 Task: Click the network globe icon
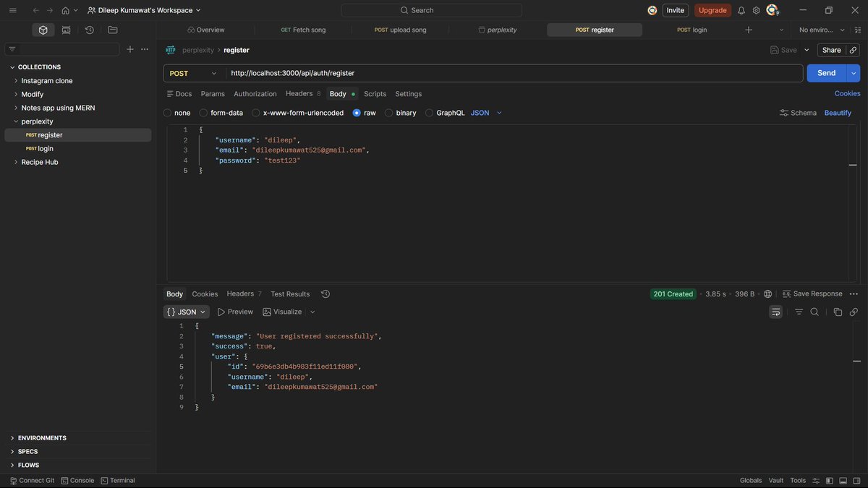768,294
